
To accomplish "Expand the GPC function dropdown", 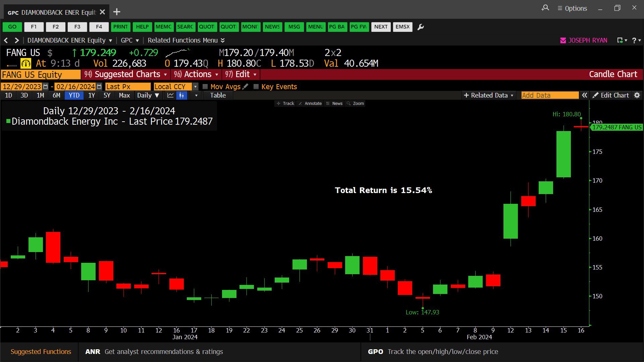I will pyautogui.click(x=137, y=41).
